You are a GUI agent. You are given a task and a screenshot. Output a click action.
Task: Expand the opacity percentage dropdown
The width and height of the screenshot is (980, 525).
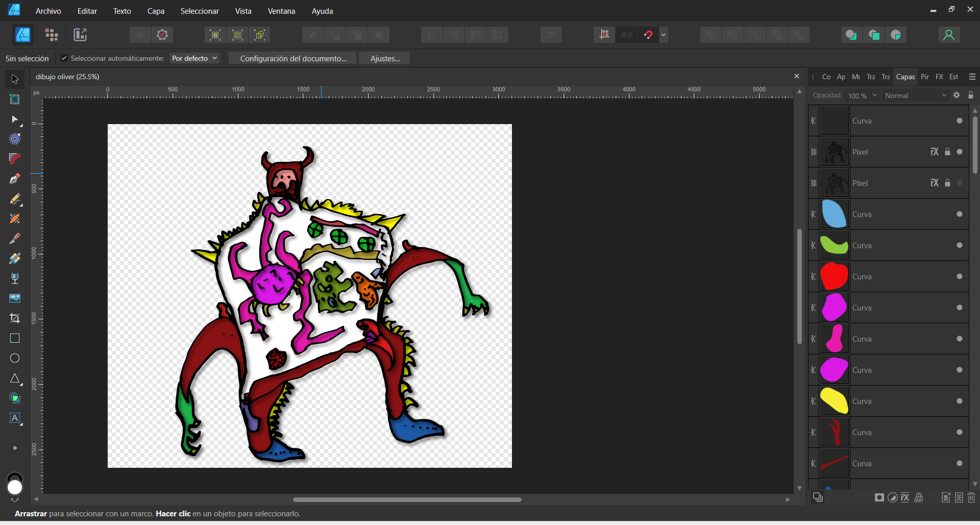pyautogui.click(x=874, y=96)
